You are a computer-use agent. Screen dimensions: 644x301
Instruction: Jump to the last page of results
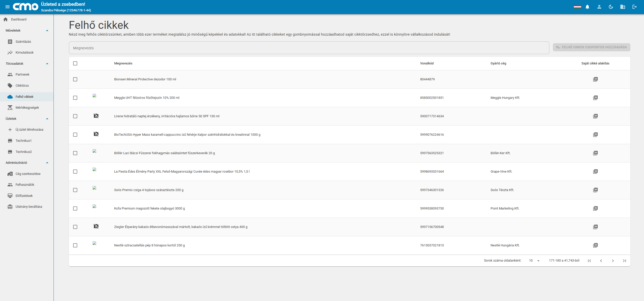624,261
